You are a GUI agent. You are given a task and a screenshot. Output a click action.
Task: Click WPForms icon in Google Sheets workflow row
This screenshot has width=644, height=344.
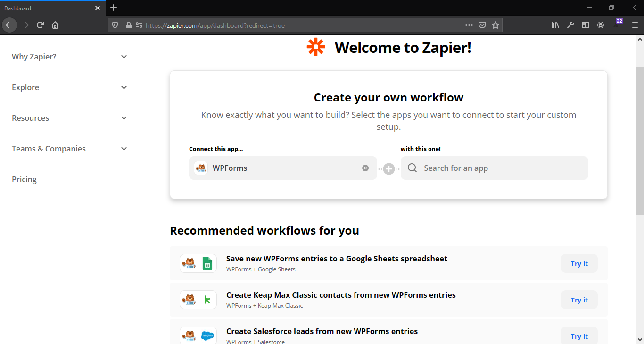pos(189,263)
